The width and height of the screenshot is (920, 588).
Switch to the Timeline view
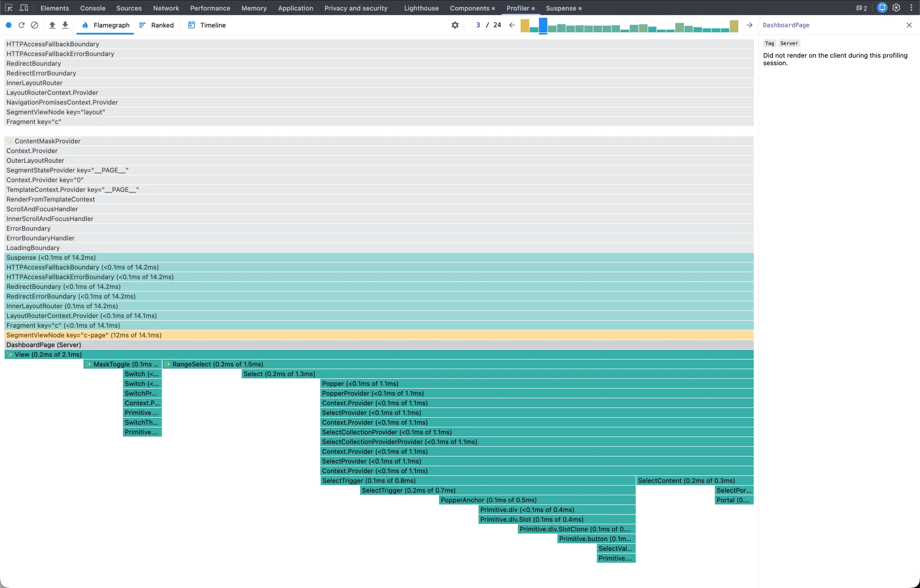pyautogui.click(x=207, y=25)
